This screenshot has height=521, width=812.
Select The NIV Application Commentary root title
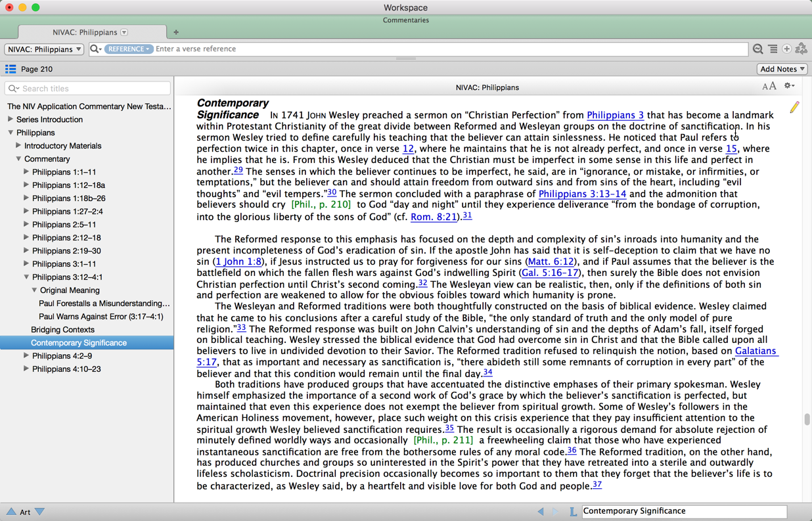pyautogui.click(x=89, y=106)
